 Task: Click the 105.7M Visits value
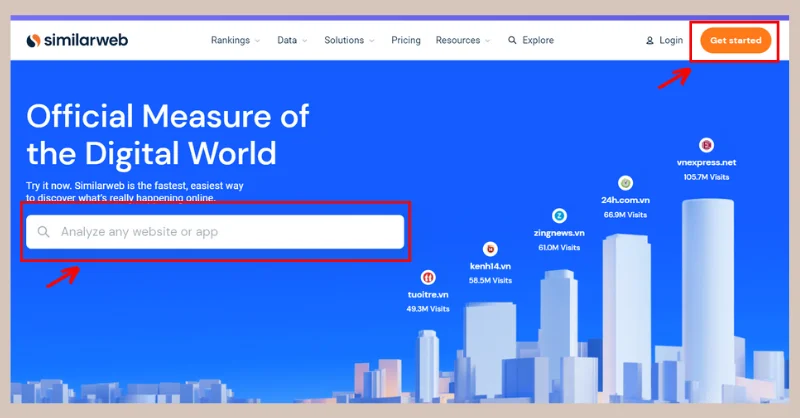(706, 177)
